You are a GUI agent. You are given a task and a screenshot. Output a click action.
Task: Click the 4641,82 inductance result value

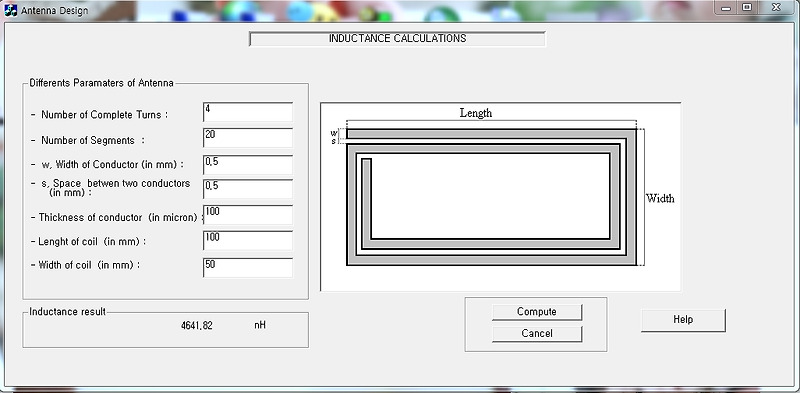click(197, 326)
